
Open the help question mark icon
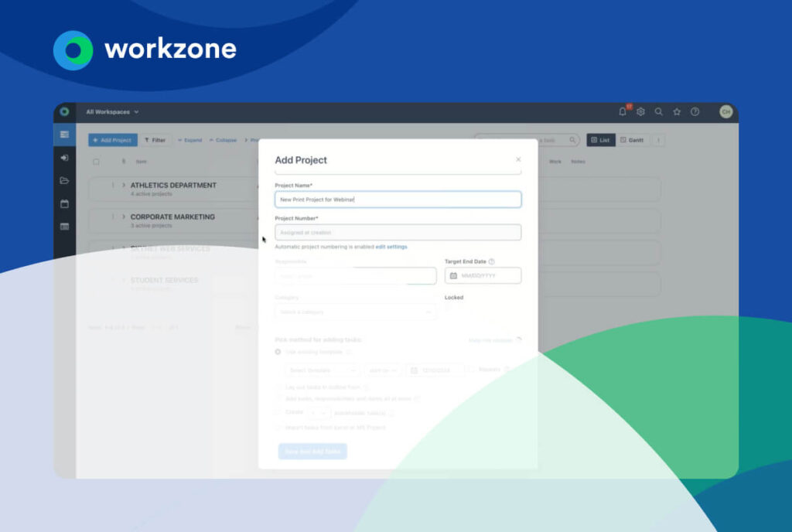695,111
